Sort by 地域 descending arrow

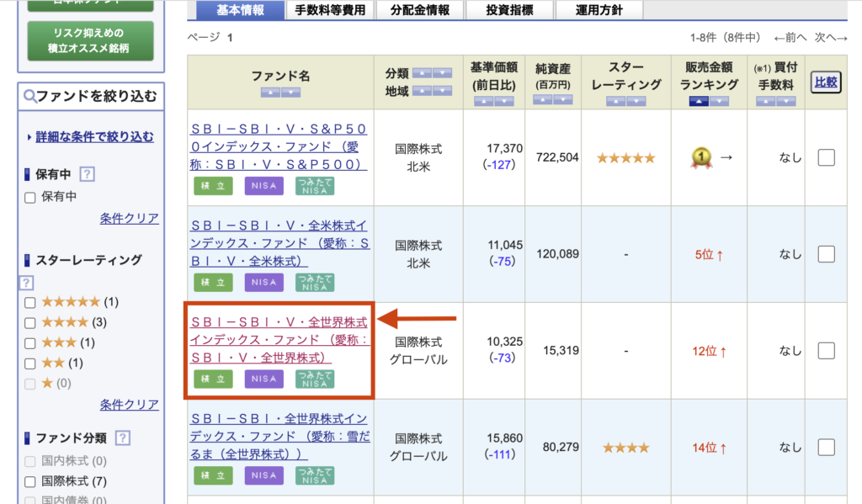click(x=442, y=91)
